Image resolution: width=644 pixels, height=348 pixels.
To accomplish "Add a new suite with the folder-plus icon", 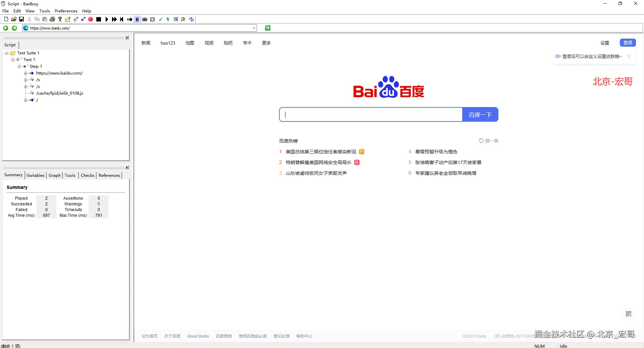I will (x=68, y=19).
